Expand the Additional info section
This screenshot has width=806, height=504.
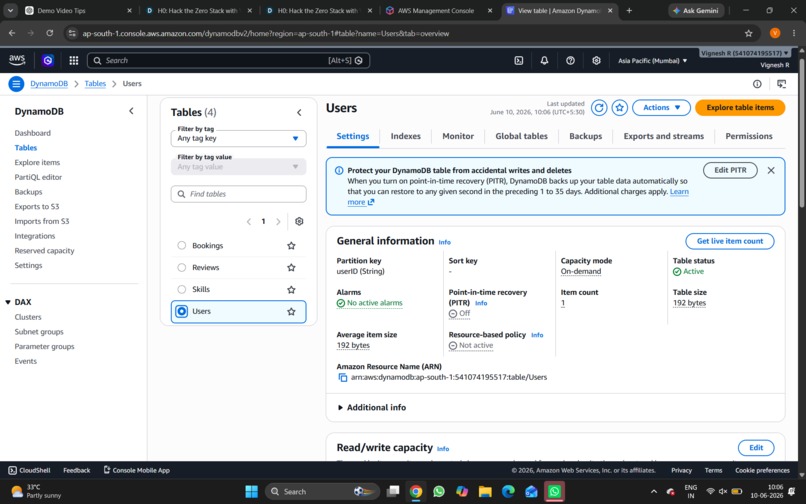(372, 407)
